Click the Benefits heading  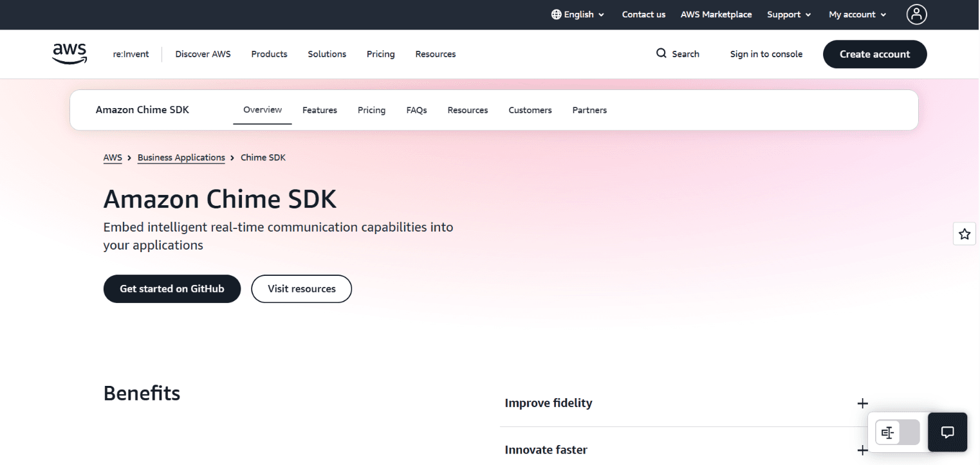[142, 393]
